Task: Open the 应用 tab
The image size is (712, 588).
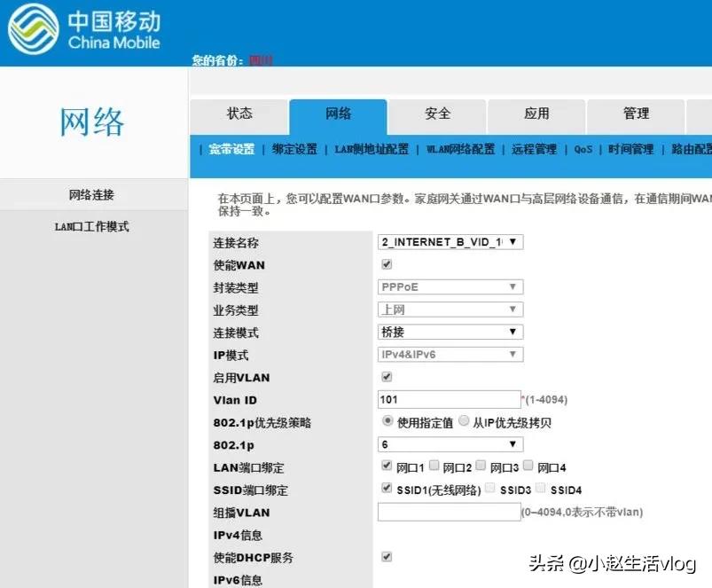Action: (536, 114)
